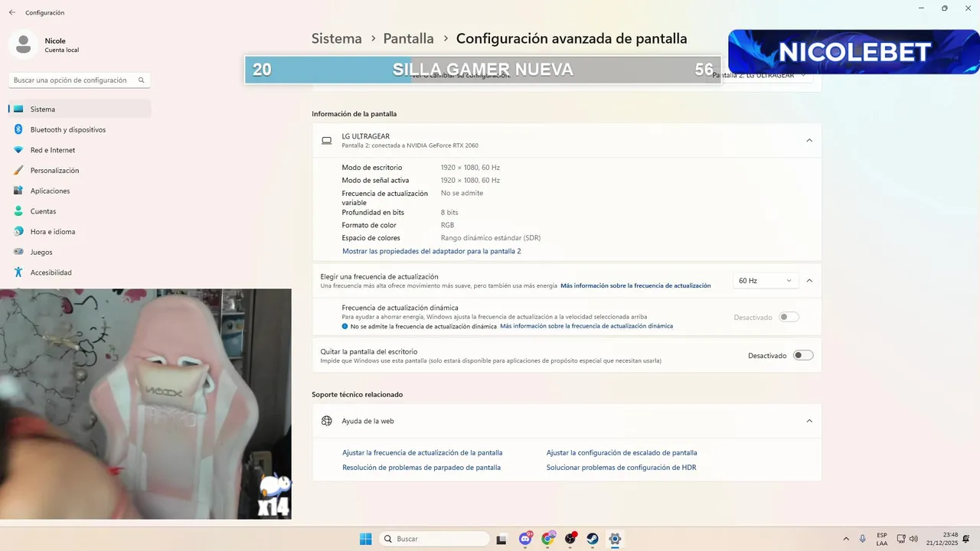Viewport: 980px width, 551px height.
Task: Collapse the LG ULTRAGEAR display info section
Action: pos(809,140)
